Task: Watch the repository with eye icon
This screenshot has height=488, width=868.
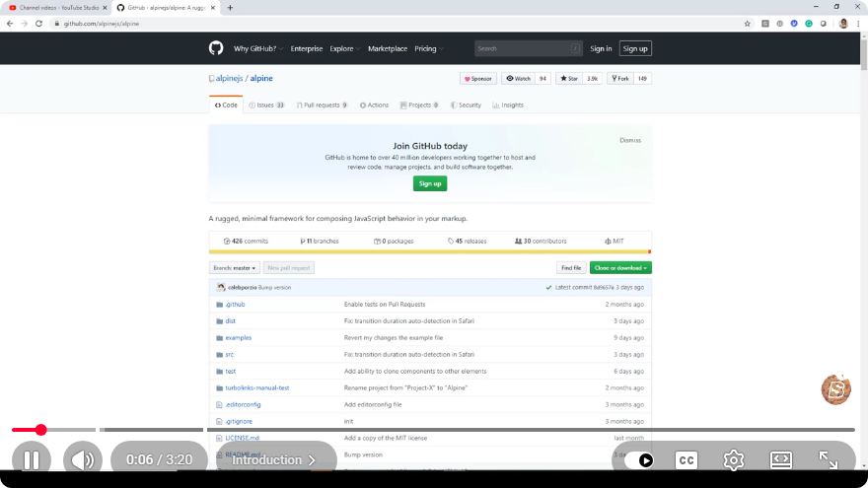Action: tap(519, 79)
